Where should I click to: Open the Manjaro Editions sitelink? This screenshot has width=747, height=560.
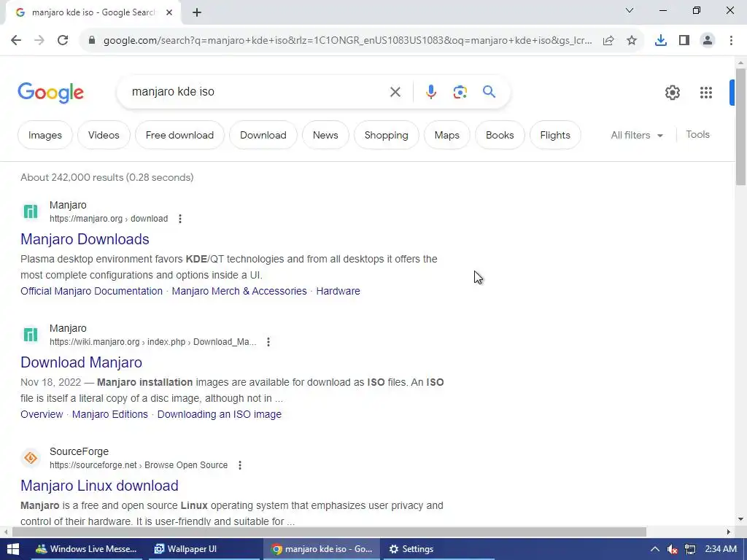click(x=110, y=414)
